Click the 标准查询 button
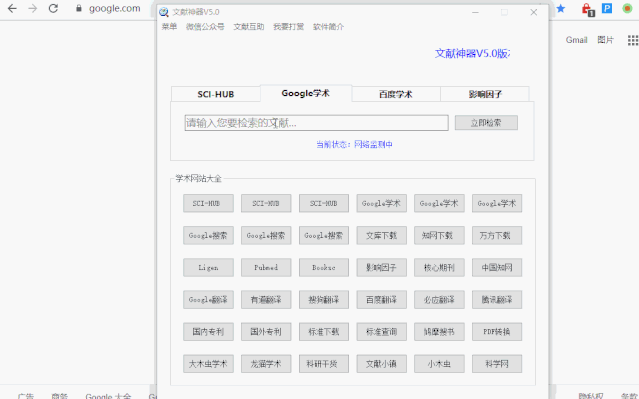The width and height of the screenshot is (639, 399). pos(381,332)
